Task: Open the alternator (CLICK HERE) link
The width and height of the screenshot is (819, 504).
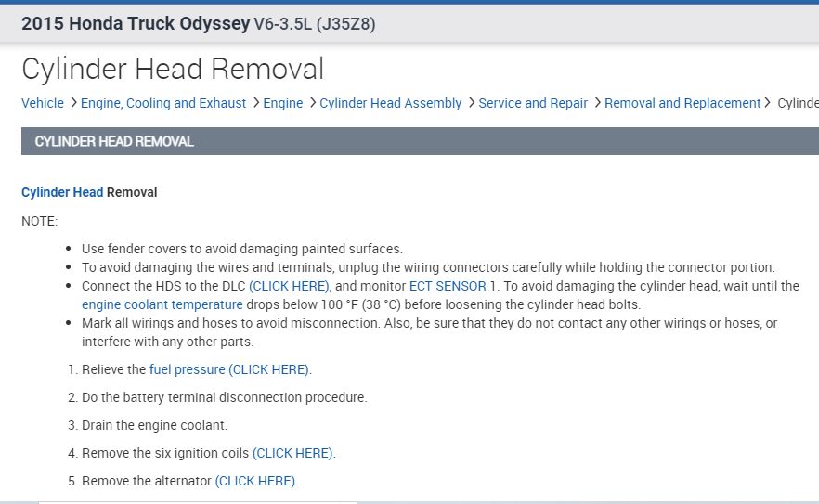Action: (255, 481)
